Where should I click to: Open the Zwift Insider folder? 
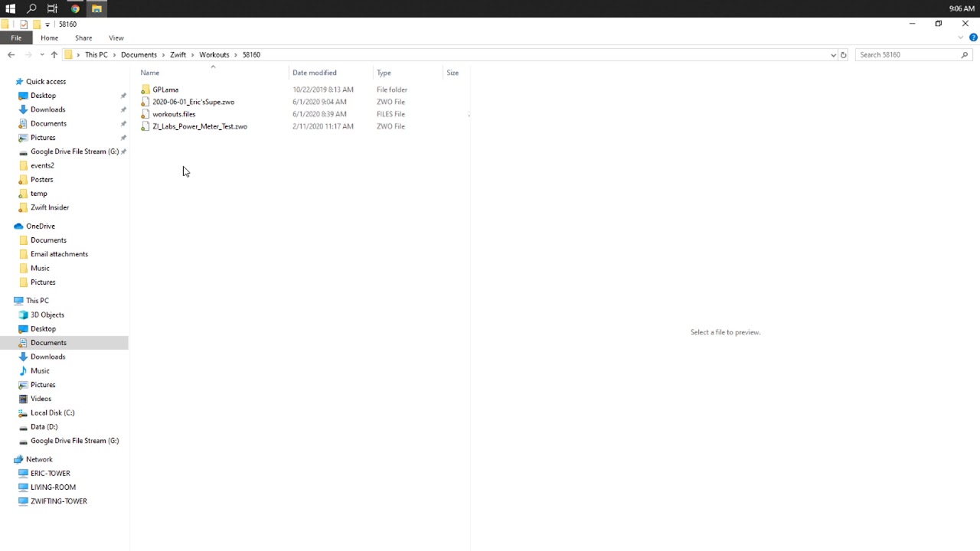pos(50,207)
